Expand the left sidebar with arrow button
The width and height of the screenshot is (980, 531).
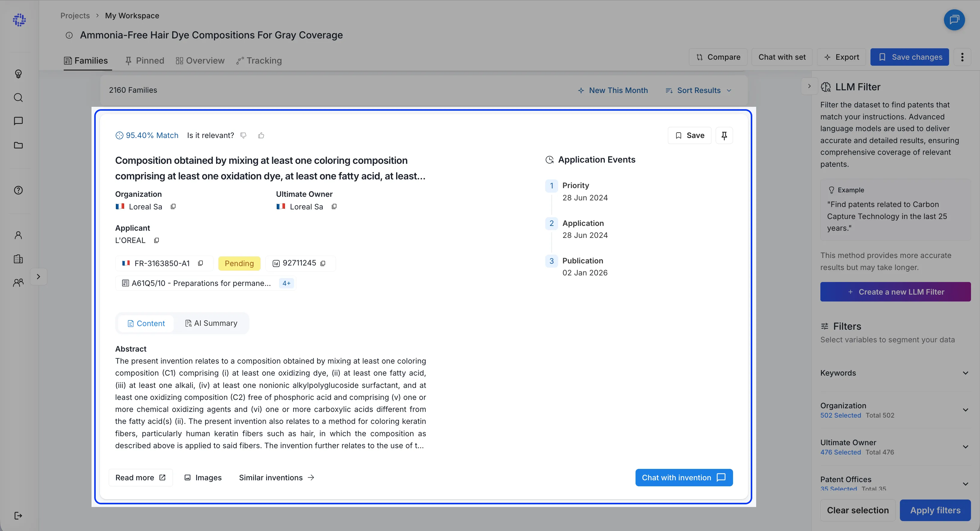point(38,277)
